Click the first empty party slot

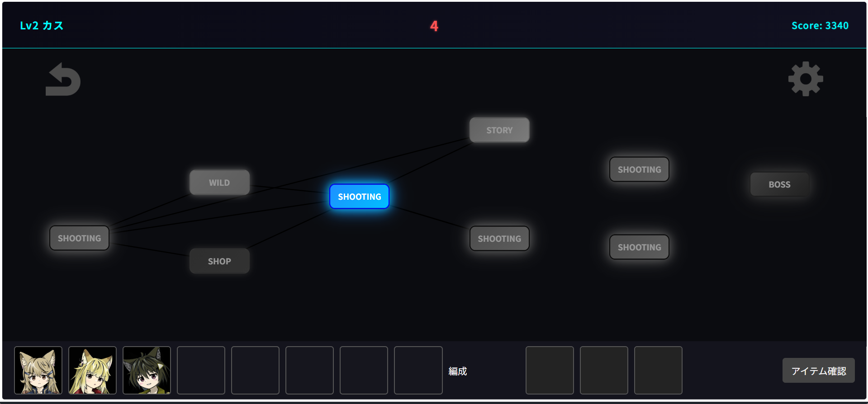coord(201,371)
